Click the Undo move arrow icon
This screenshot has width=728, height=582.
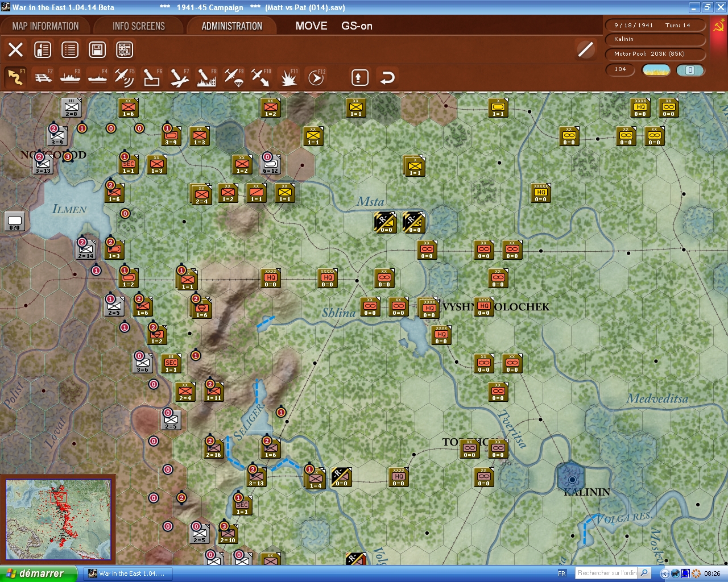point(387,77)
